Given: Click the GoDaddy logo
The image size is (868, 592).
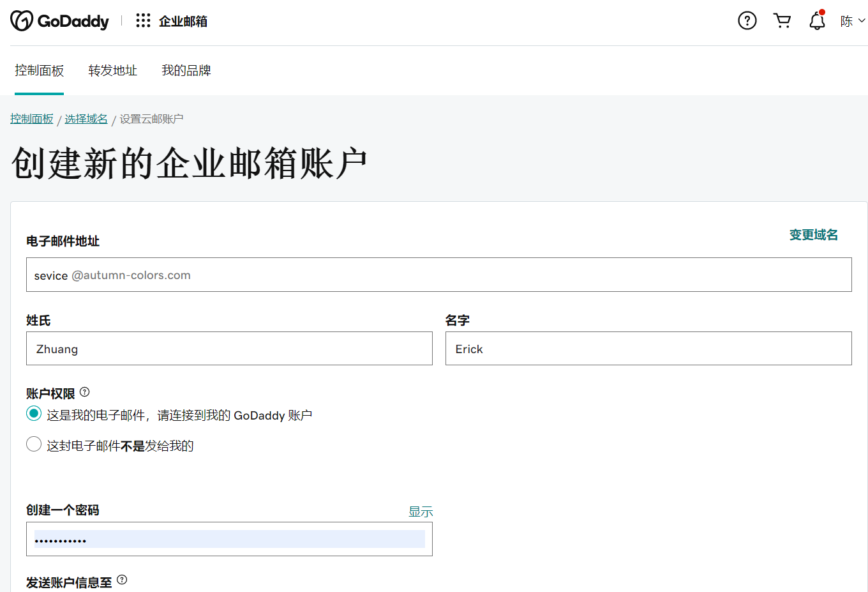Looking at the screenshot, I should point(59,21).
